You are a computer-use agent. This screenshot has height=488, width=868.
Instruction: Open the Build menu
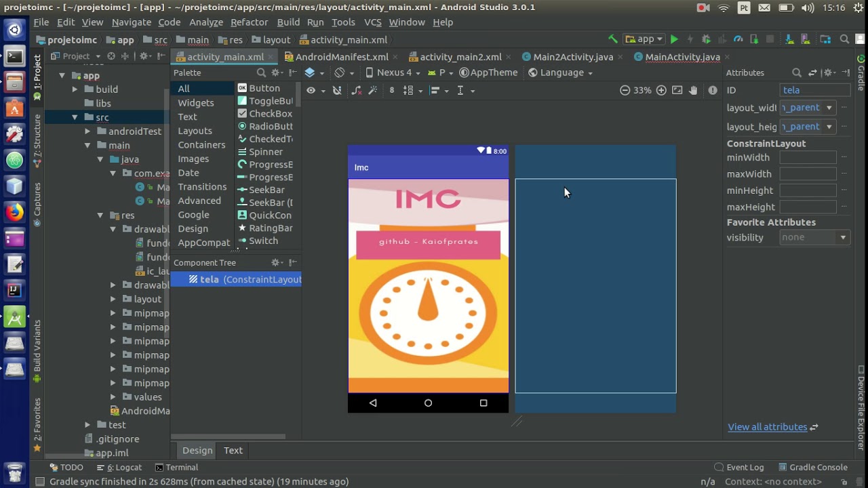(288, 22)
